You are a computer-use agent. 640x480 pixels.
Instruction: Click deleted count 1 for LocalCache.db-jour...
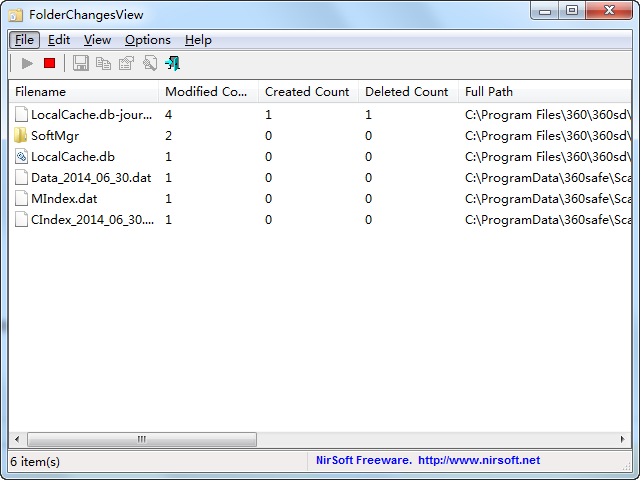tap(368, 115)
